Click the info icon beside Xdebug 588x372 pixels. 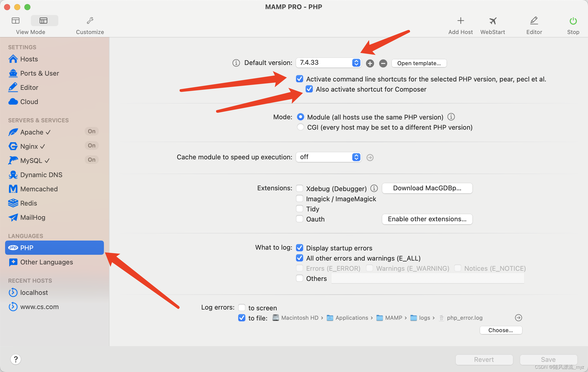[374, 188]
